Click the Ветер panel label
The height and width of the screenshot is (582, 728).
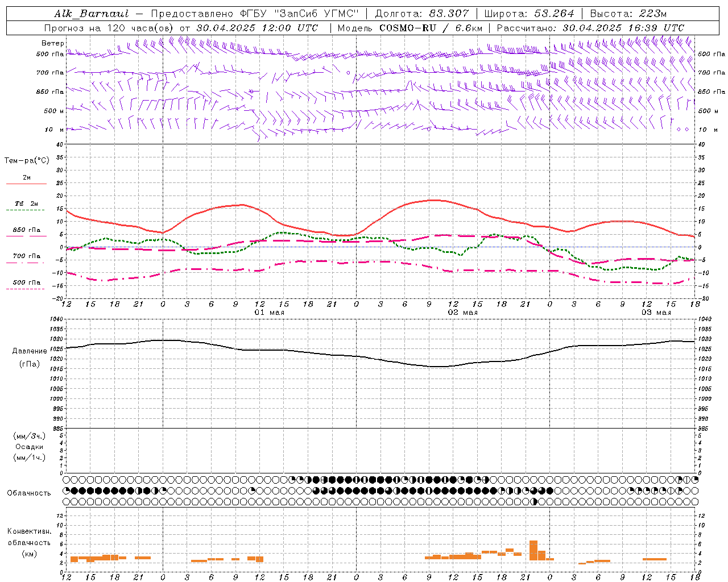pos(53,43)
